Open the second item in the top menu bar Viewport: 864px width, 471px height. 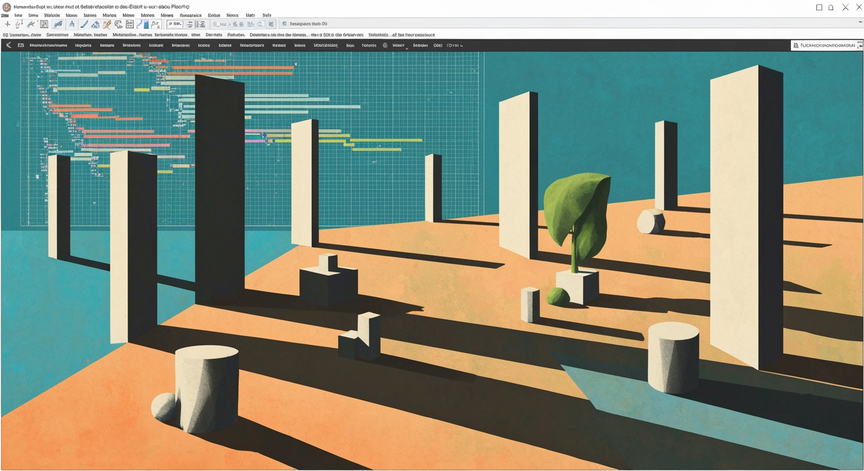[x=18, y=15]
